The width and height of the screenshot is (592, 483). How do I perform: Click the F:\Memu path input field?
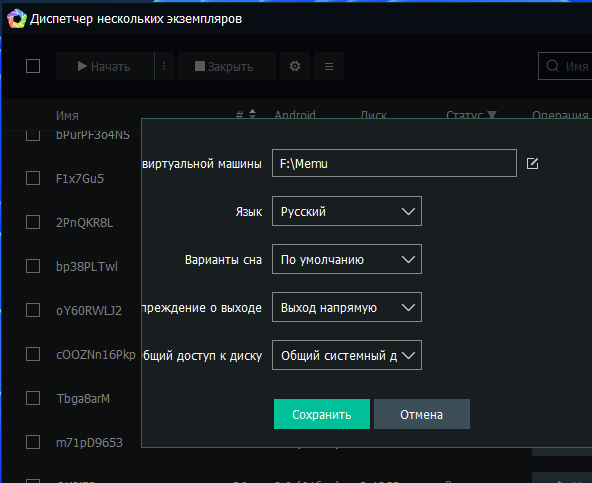pyautogui.click(x=394, y=163)
